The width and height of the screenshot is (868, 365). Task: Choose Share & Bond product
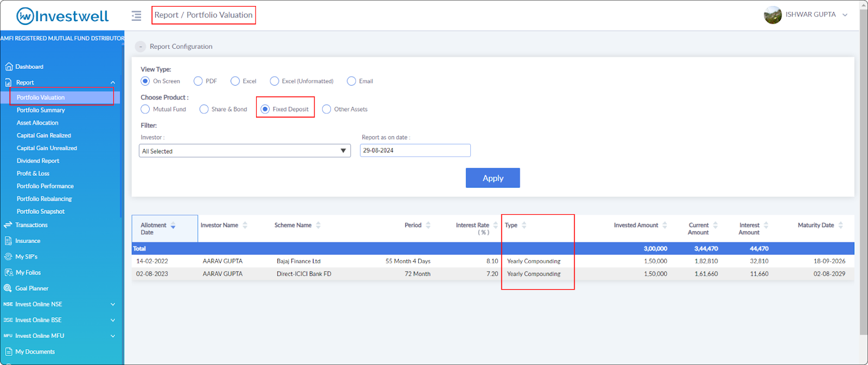click(204, 109)
